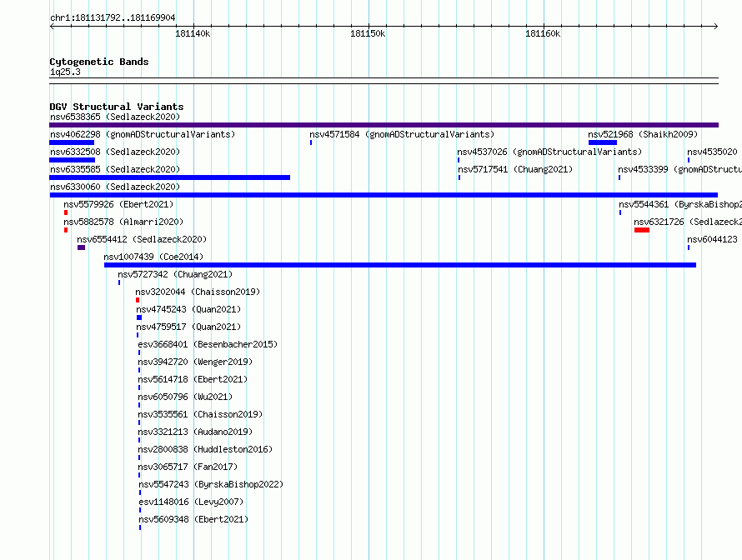Open nsv4759517 (Quan2021) label
Viewport: 742px width, 560px height.
coord(188,327)
